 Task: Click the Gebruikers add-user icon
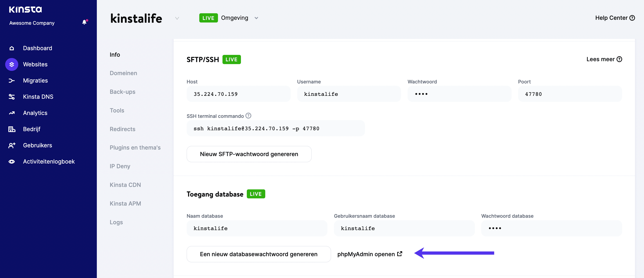pos(11,145)
